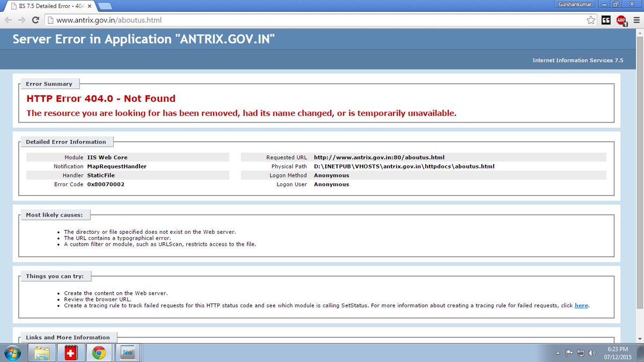Click the Handler value 'StaticFile'
Image resolution: width=644 pixels, height=362 pixels.
coord(100,175)
